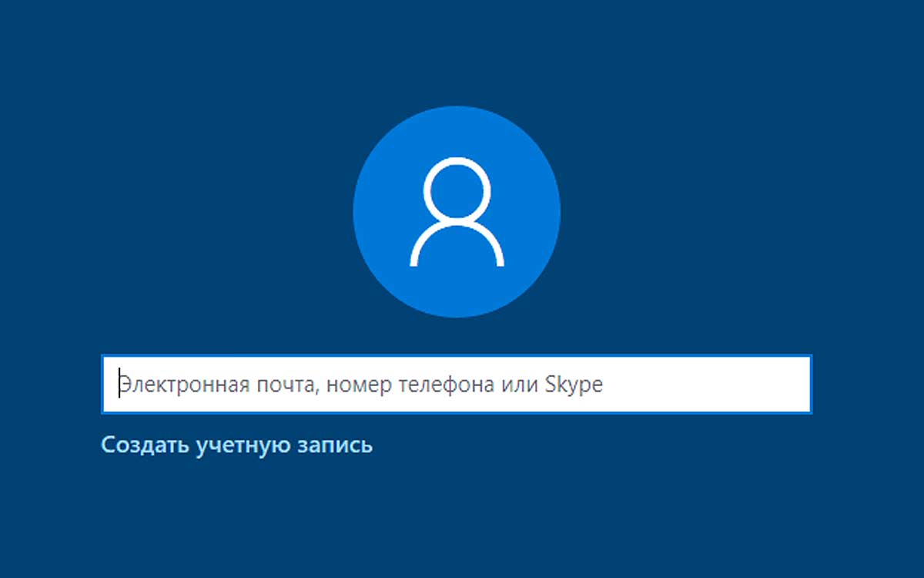Viewport: 924px width, 578px height.
Task: Open the Создать учетную запись link
Action: [237, 445]
